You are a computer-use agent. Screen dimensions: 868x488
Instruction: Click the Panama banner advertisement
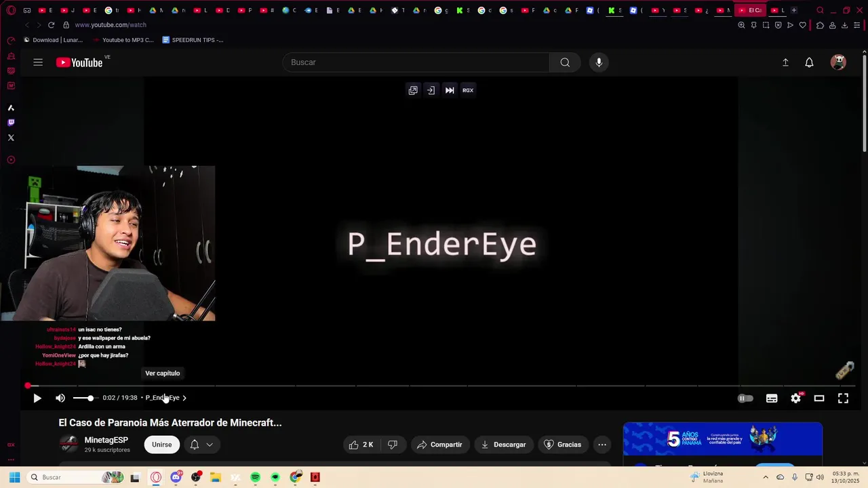(x=723, y=439)
